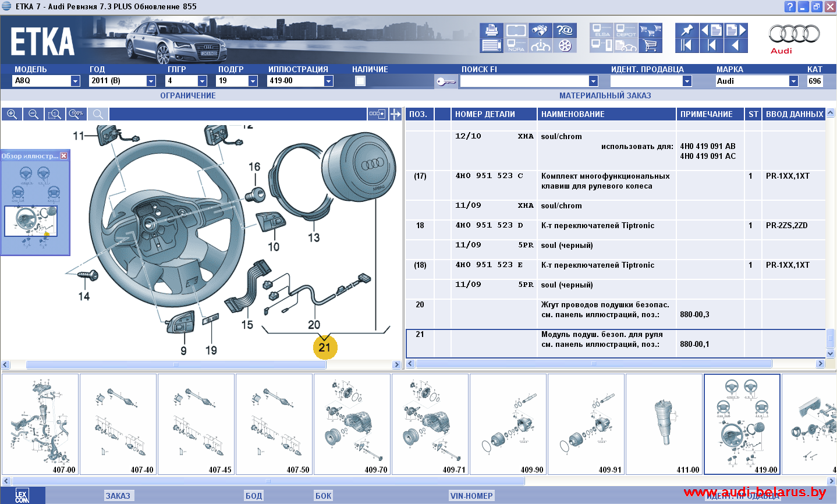The image size is (837, 504).
Task: Click the thumbnail strip horizontal scrollbar
Action: pyautogui.click(x=268, y=481)
